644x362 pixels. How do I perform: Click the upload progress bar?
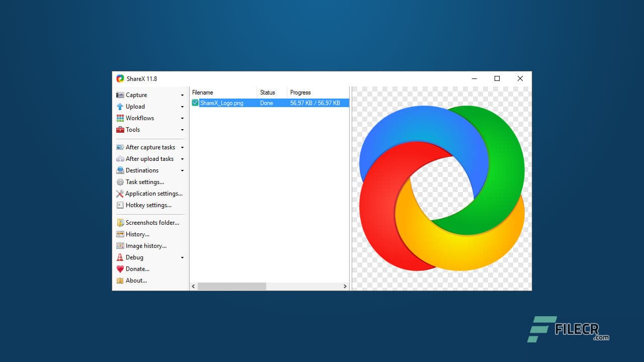click(316, 103)
